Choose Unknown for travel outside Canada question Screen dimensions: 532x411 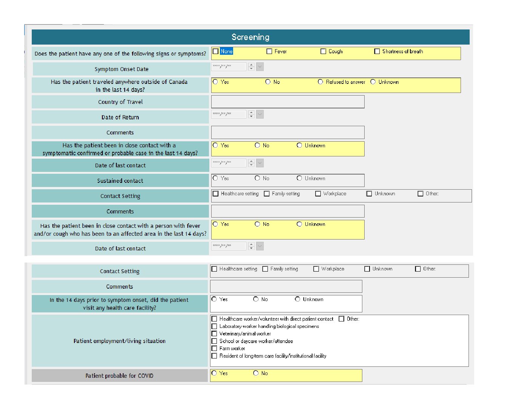(x=373, y=82)
